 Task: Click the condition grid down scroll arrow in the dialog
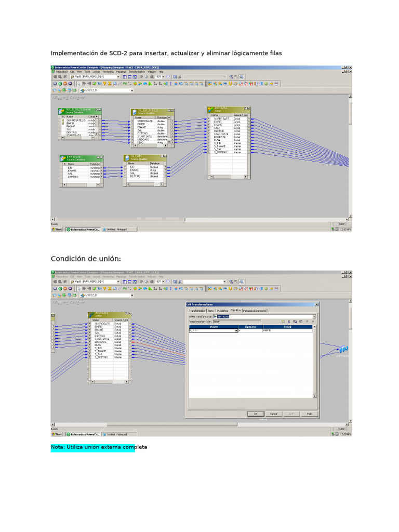tap(314, 396)
